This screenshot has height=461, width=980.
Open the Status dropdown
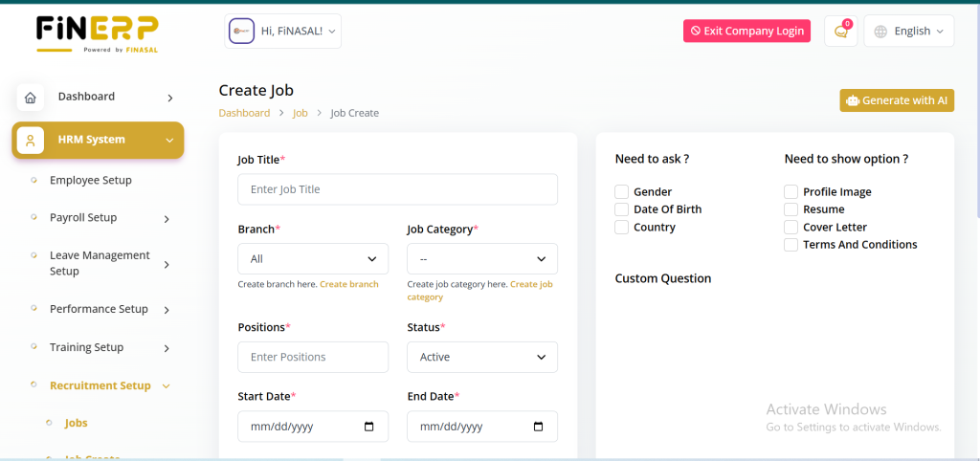(482, 357)
